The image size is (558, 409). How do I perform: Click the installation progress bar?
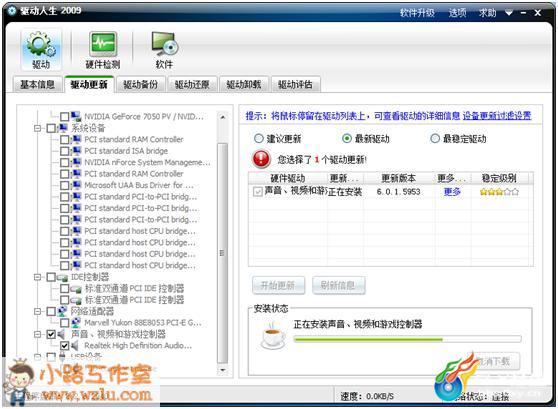coord(407,339)
